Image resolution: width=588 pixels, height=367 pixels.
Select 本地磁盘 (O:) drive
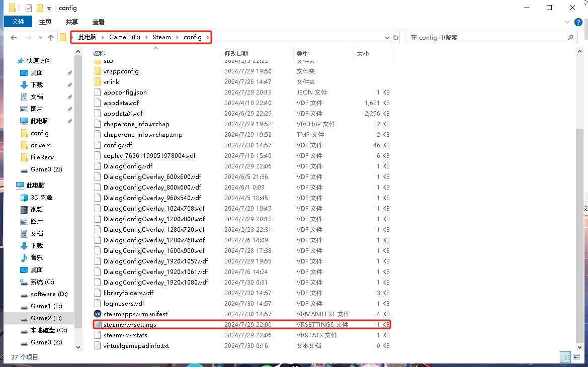pos(49,330)
